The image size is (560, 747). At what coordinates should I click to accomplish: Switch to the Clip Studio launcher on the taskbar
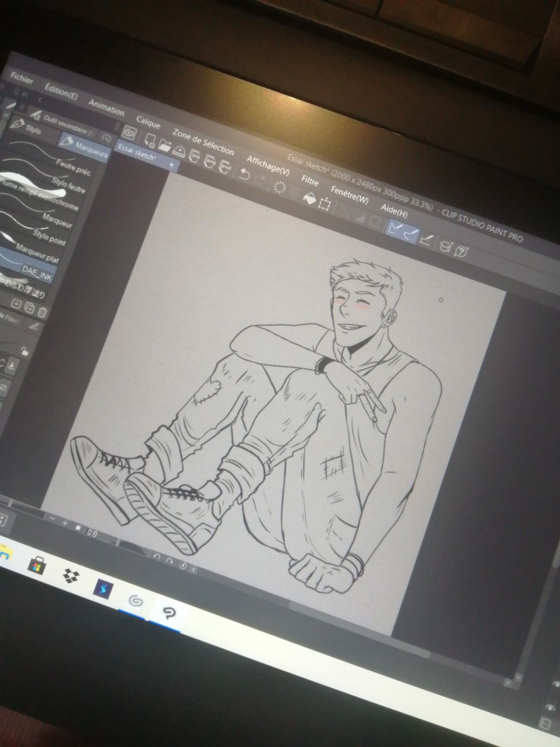(x=136, y=601)
